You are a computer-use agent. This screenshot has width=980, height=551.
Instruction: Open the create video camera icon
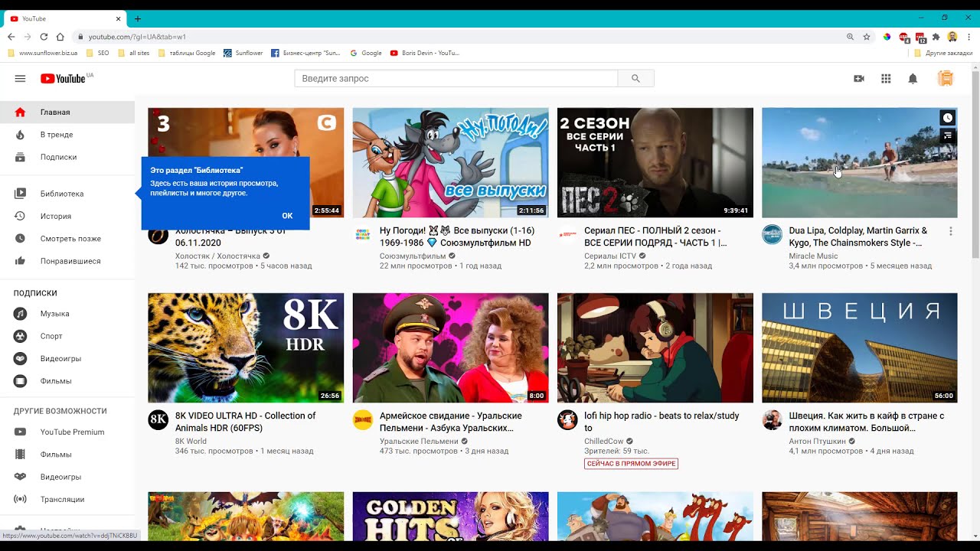pos(859,79)
